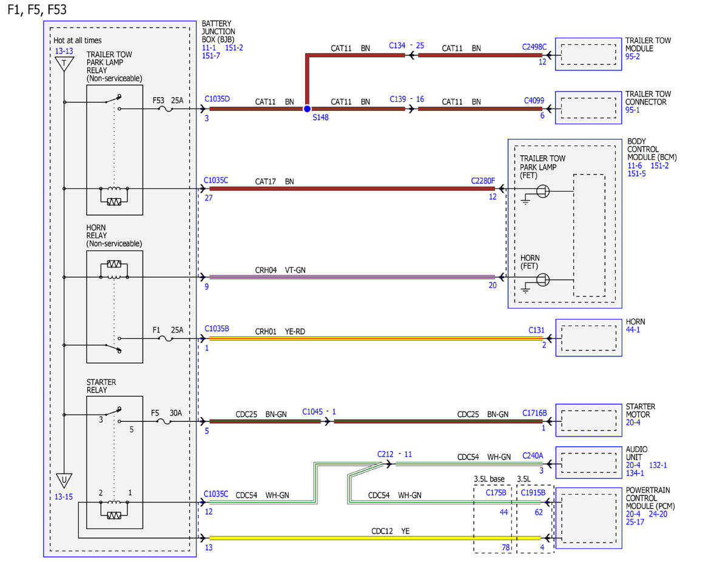Click the "CRH04 VT-GN" wire label
The width and height of the screenshot is (728, 562).
tap(280, 270)
